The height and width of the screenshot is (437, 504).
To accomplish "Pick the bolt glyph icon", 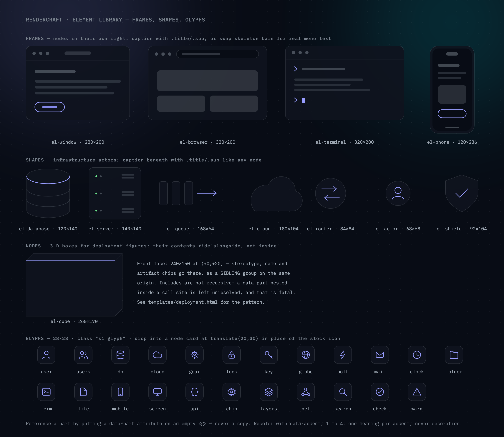I will click(x=343, y=355).
